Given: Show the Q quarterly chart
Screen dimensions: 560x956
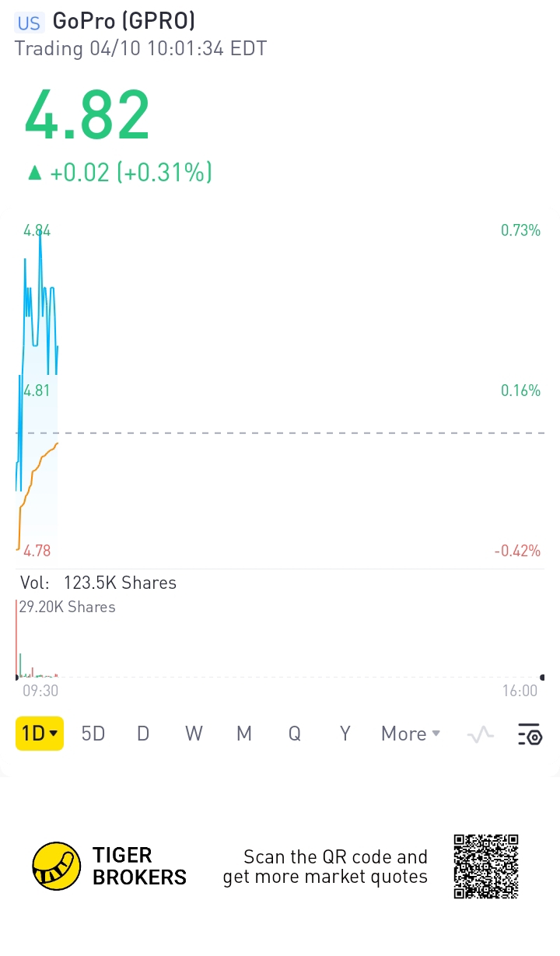Looking at the screenshot, I should pos(295,734).
